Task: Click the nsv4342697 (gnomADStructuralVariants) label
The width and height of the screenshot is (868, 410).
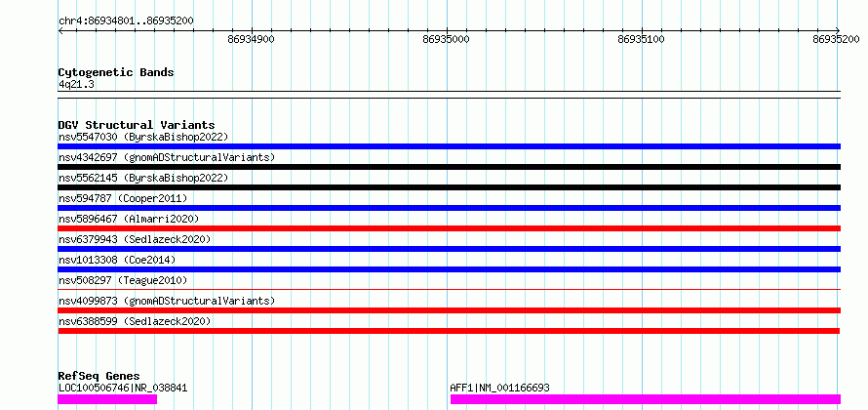Action: coord(167,157)
